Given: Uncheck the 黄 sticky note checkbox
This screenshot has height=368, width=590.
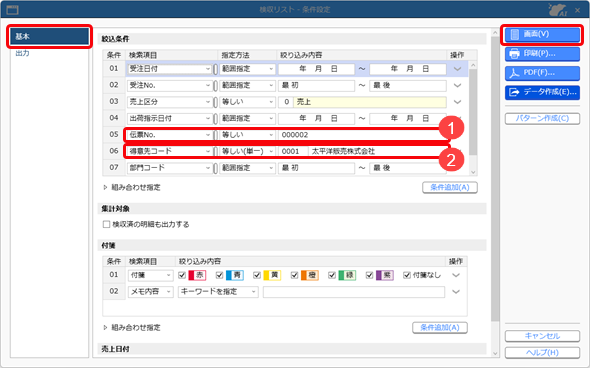Looking at the screenshot, I should pos(257,275).
